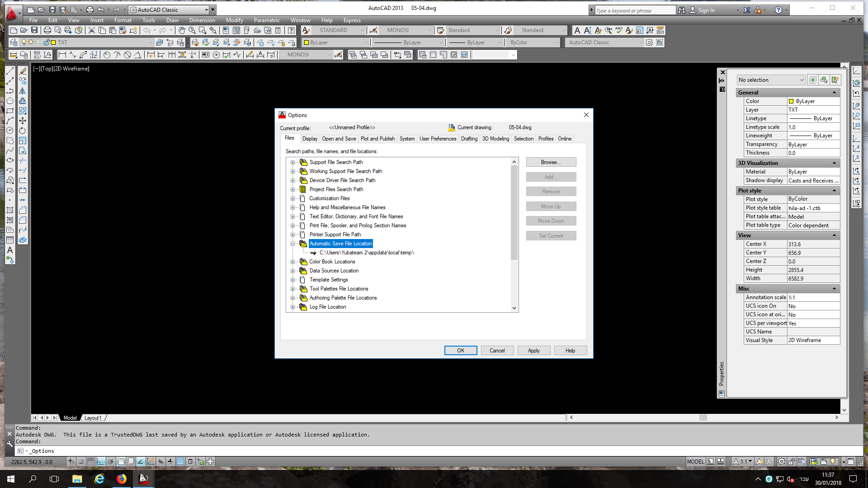The width and height of the screenshot is (868, 488).
Task: Select the Pan hand tool
Action: [181, 30]
